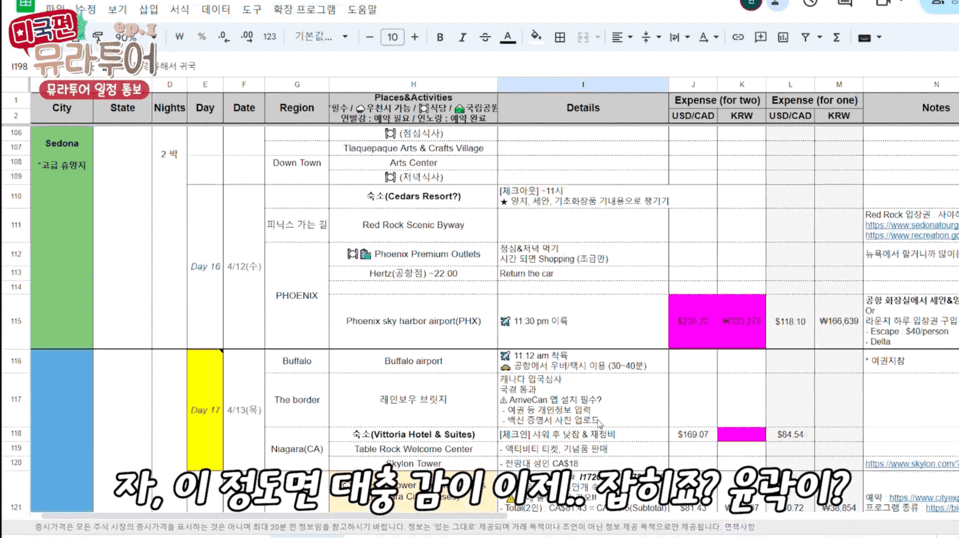Image resolution: width=959 pixels, height=538 pixels.
Task: Insert a link via toolbar icon
Action: click(x=738, y=37)
